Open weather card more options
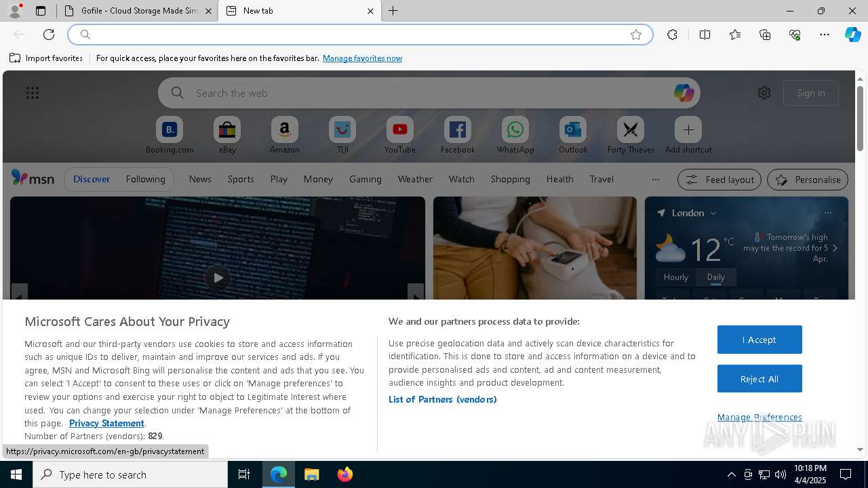Screen dimensions: 868x488 pos(827,213)
